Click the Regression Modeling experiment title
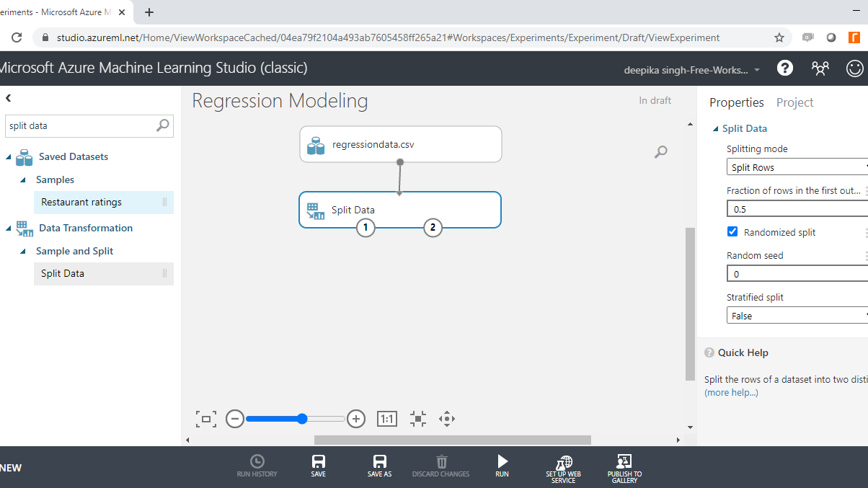This screenshot has width=868, height=488. [x=280, y=101]
